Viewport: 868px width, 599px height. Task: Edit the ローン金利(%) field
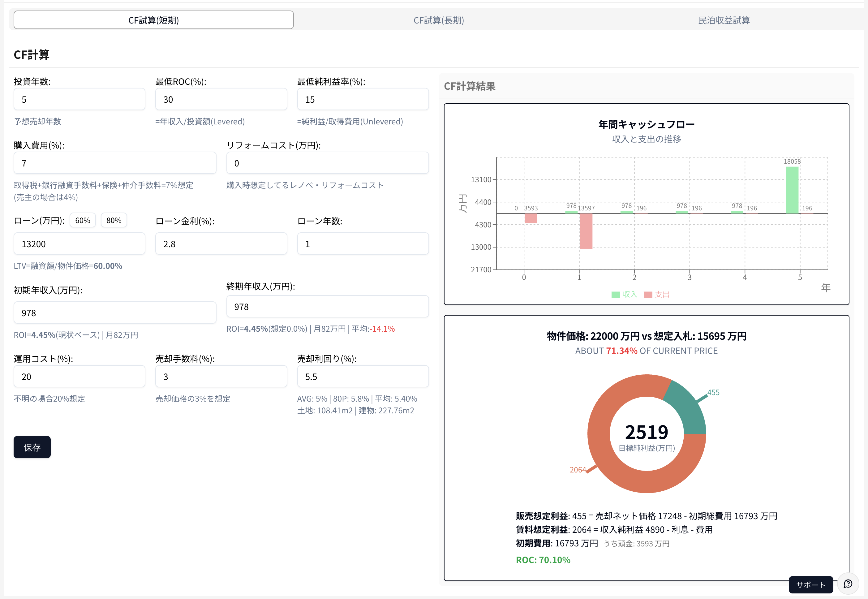(x=221, y=244)
